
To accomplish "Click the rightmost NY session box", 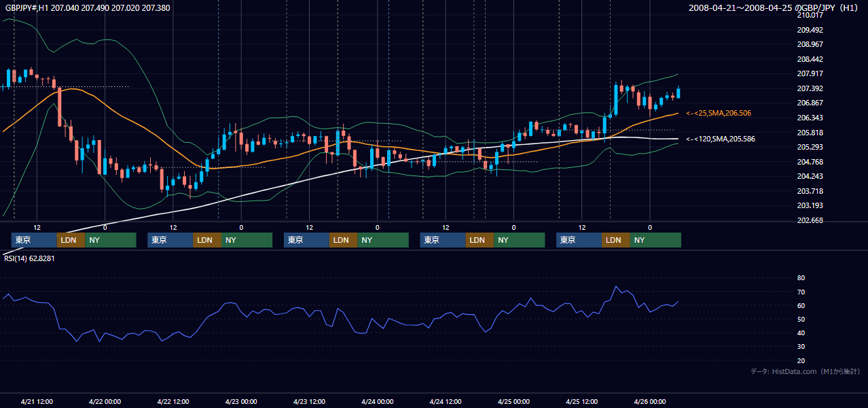I will 655,240.
